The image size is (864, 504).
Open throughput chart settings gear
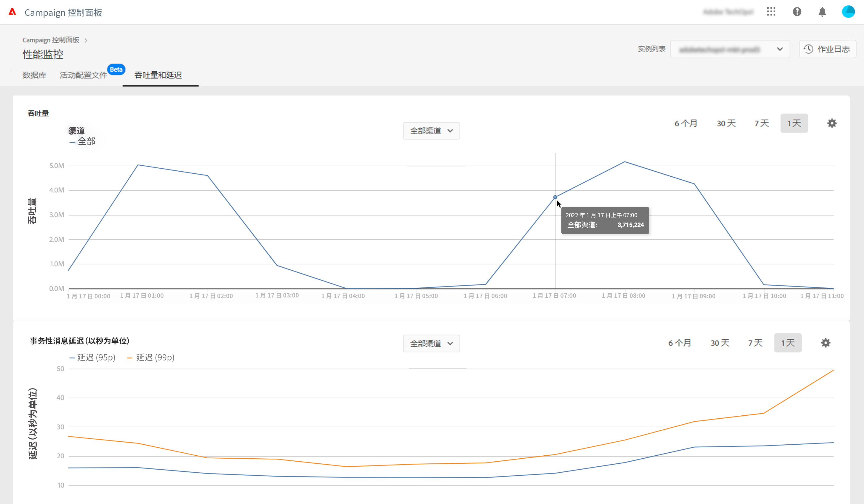tap(832, 124)
